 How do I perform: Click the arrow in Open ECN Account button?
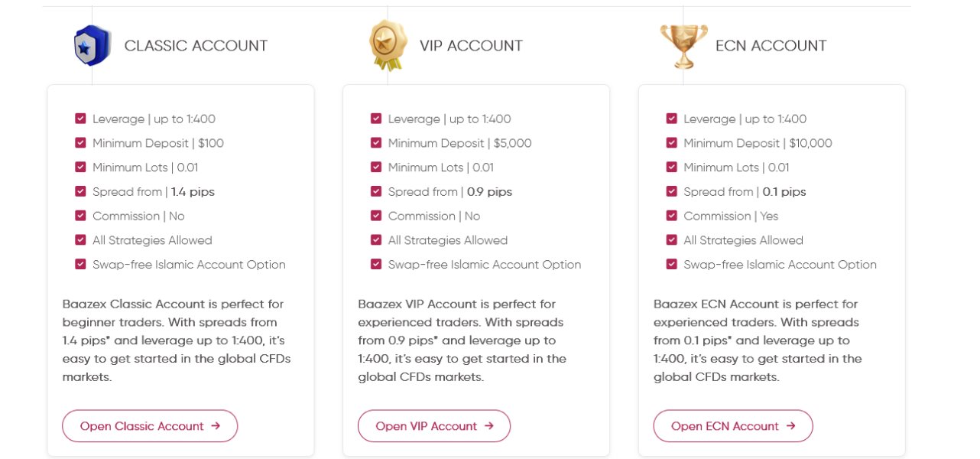point(790,426)
